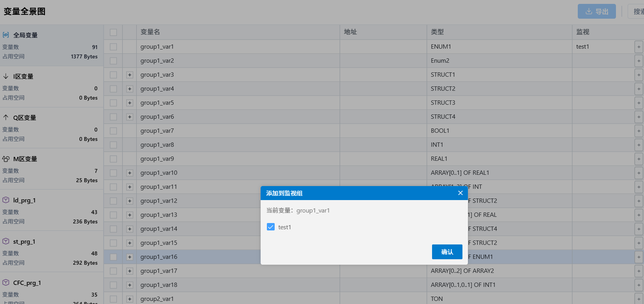Close the 添加到监视组 dialog

pos(461,193)
